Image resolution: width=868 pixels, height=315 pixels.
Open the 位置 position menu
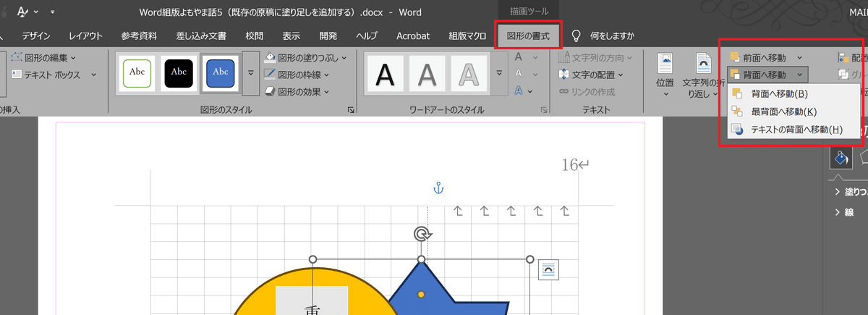tap(665, 75)
